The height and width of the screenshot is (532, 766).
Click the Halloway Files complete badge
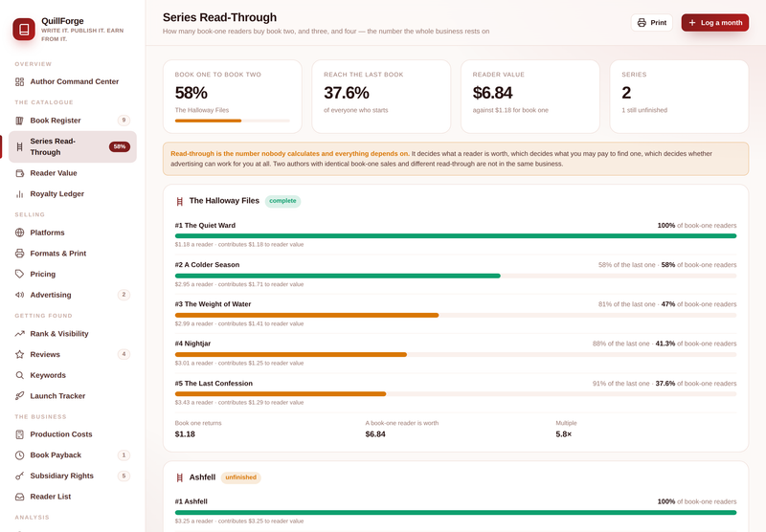click(282, 201)
